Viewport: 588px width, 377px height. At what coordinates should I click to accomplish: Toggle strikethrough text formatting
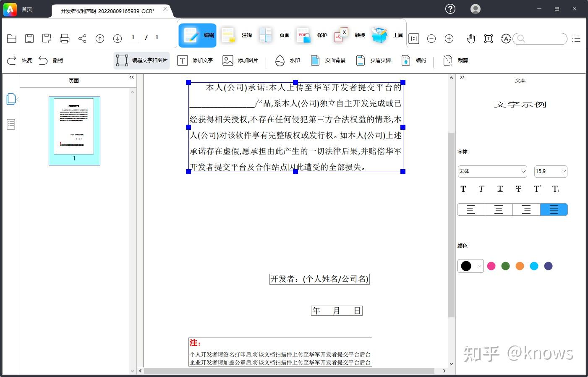[518, 189]
